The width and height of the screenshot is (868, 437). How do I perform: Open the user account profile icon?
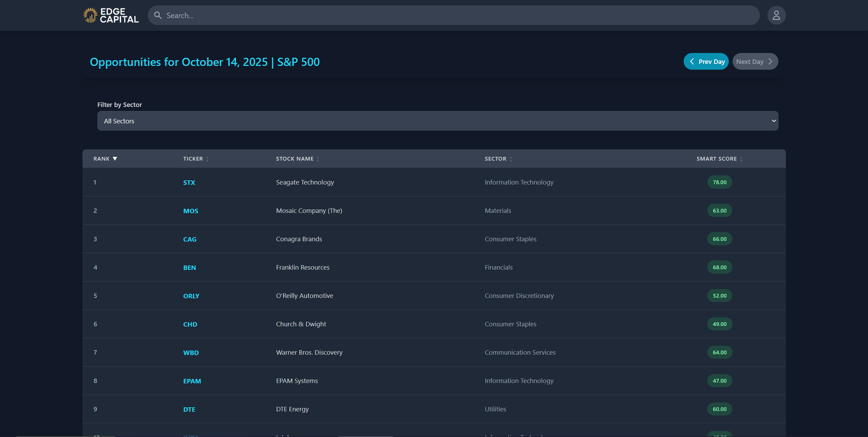(776, 15)
